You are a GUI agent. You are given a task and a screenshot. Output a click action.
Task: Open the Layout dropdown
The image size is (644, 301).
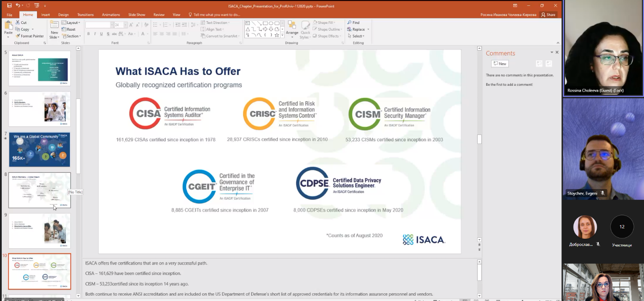[x=71, y=23]
